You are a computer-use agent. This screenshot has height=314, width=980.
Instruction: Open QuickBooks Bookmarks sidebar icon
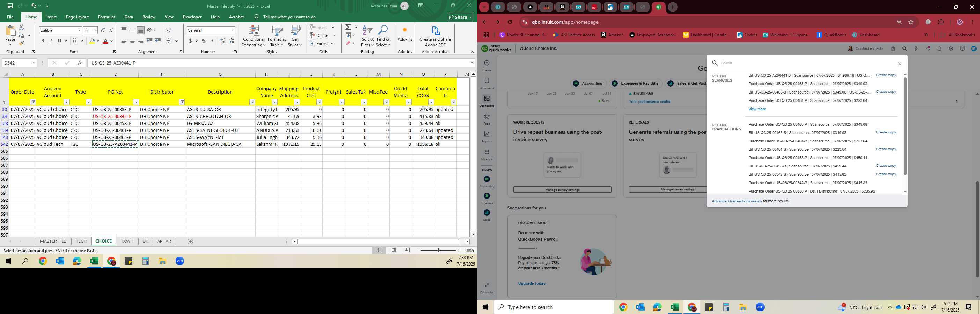pyautogui.click(x=487, y=83)
